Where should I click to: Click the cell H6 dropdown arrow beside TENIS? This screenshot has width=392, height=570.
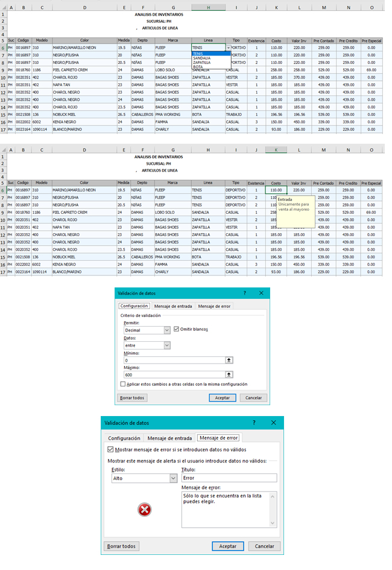tap(229, 48)
